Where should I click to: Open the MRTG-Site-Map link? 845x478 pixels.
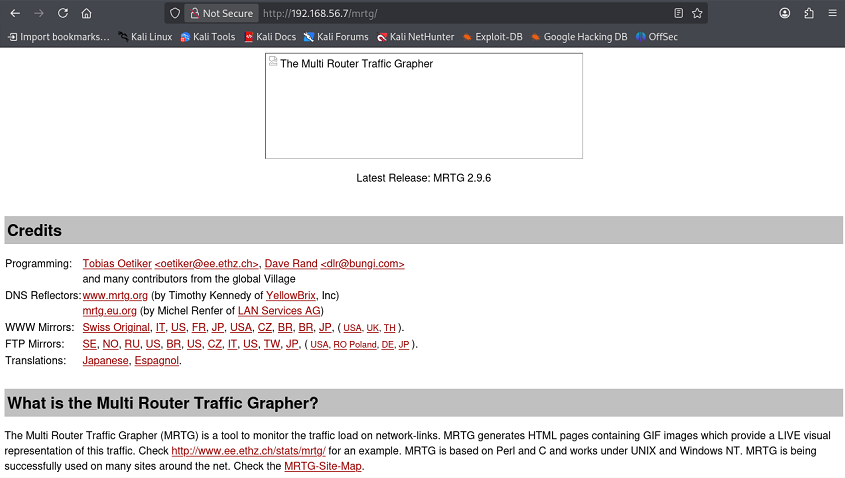click(323, 466)
